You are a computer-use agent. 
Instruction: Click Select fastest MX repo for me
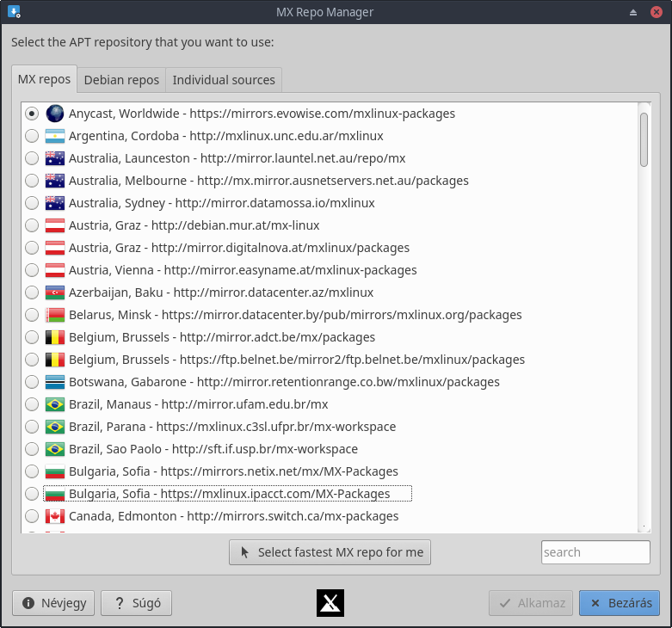coord(330,552)
